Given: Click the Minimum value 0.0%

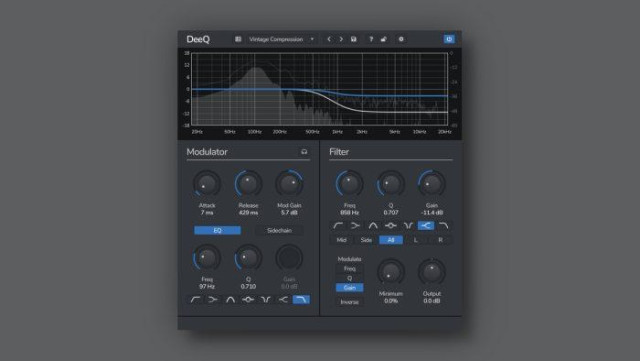Looking at the screenshot, I should [x=391, y=301].
